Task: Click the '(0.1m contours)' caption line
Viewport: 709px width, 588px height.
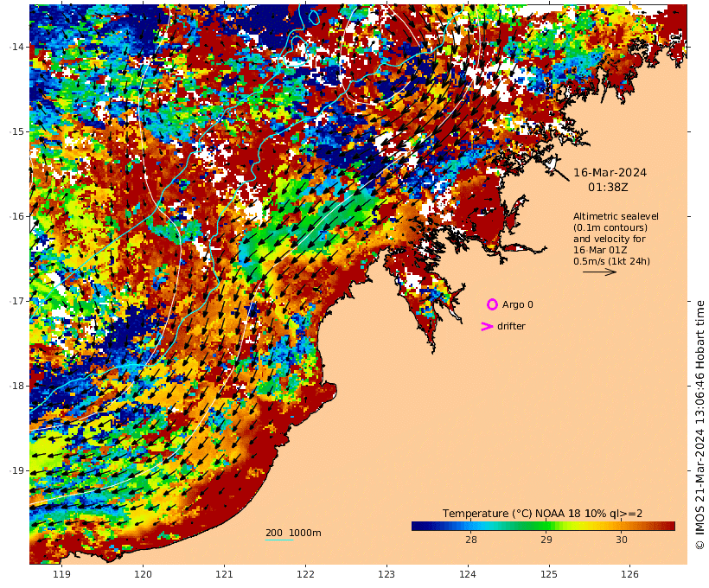Action: (x=610, y=227)
